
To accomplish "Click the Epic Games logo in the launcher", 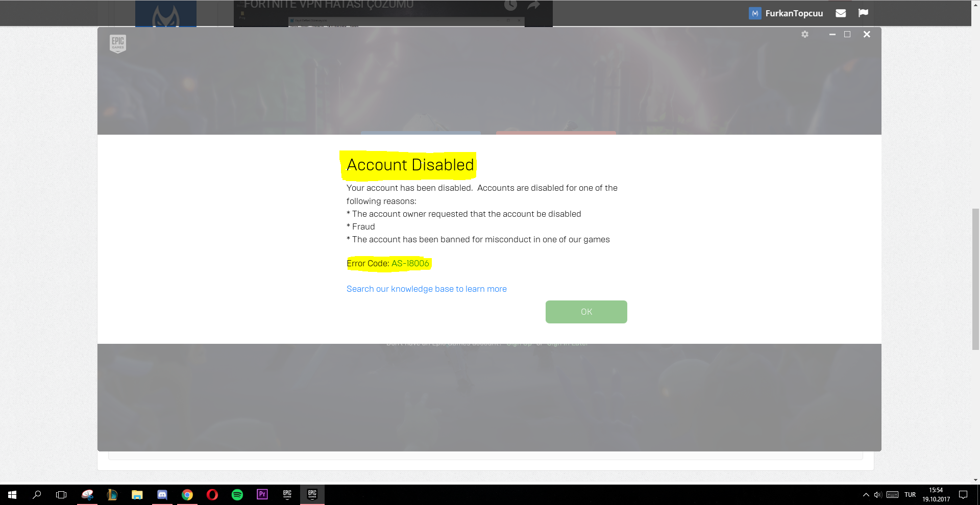I will (x=118, y=44).
